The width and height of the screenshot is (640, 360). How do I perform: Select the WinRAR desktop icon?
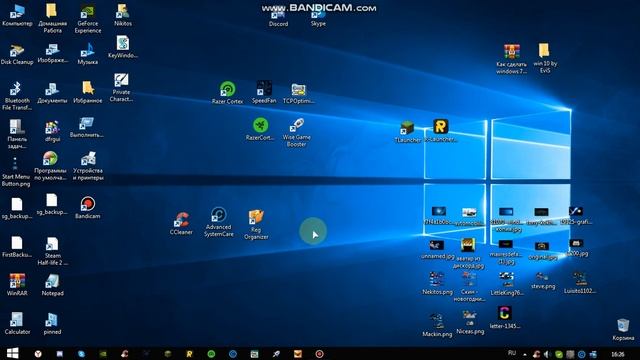tap(17, 284)
